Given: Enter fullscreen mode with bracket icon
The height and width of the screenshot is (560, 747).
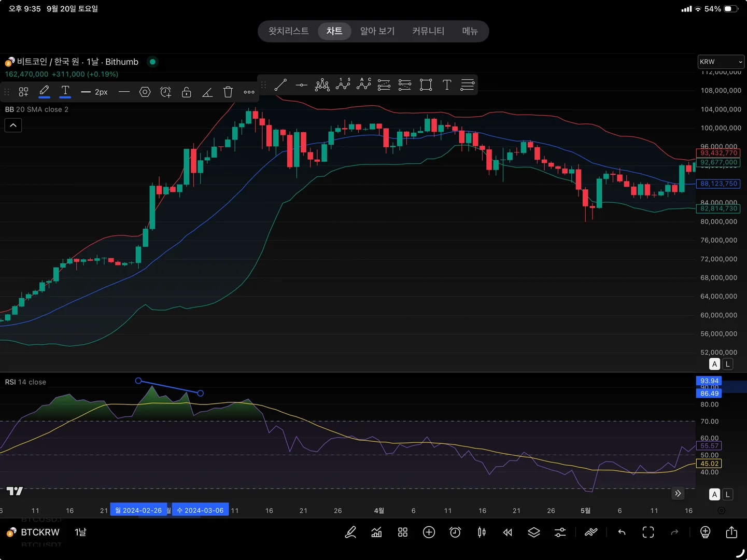Looking at the screenshot, I should [x=648, y=532].
